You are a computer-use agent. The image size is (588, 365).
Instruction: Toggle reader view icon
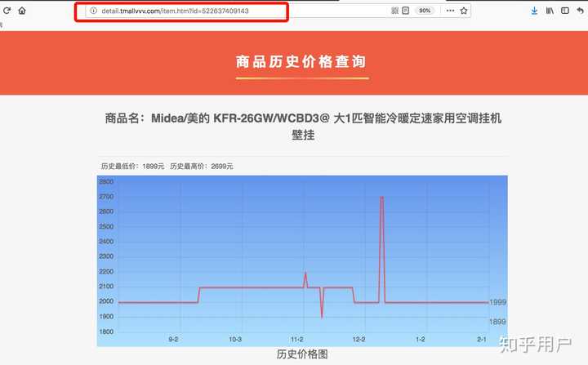(405, 11)
